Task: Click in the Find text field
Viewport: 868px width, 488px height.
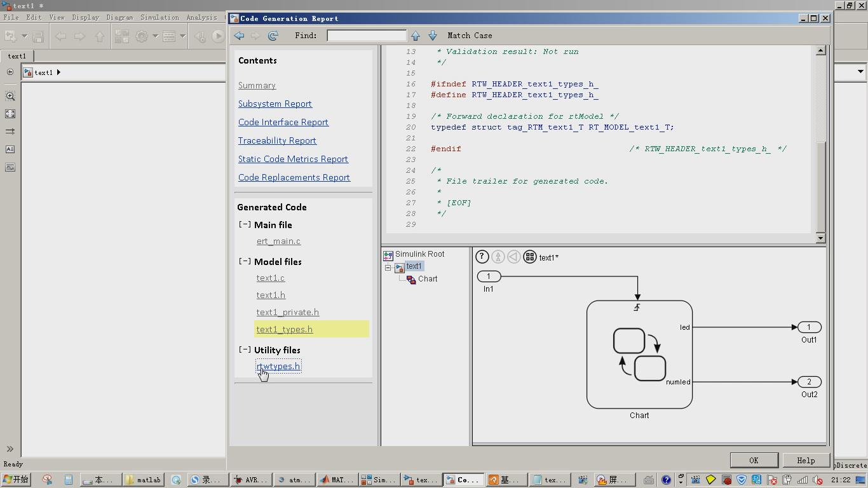Action: click(367, 36)
